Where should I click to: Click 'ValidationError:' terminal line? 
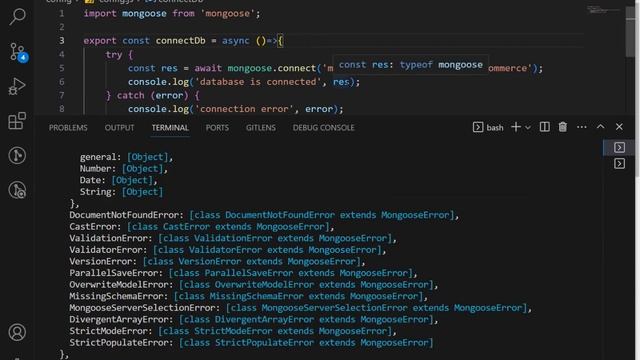tap(233, 238)
